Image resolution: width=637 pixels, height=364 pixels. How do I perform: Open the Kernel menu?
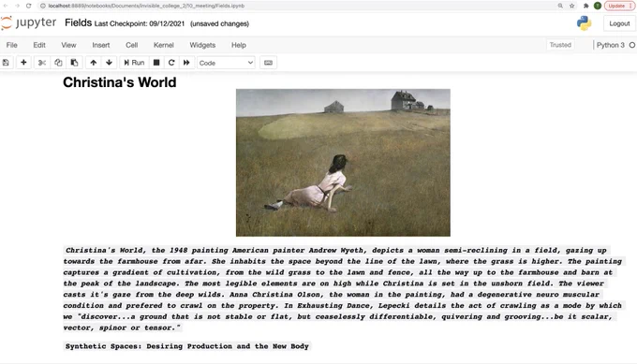(164, 45)
